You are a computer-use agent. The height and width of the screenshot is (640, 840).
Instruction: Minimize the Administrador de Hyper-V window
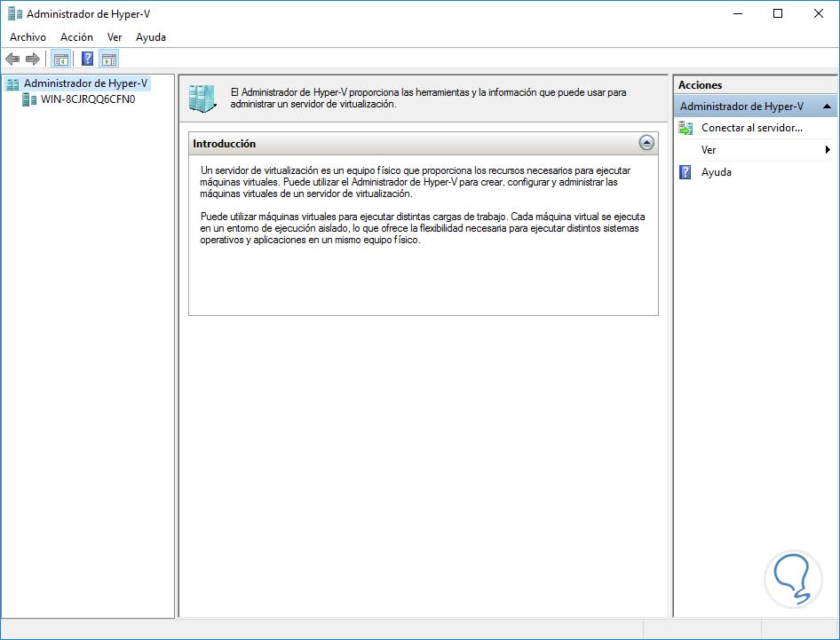[738, 14]
